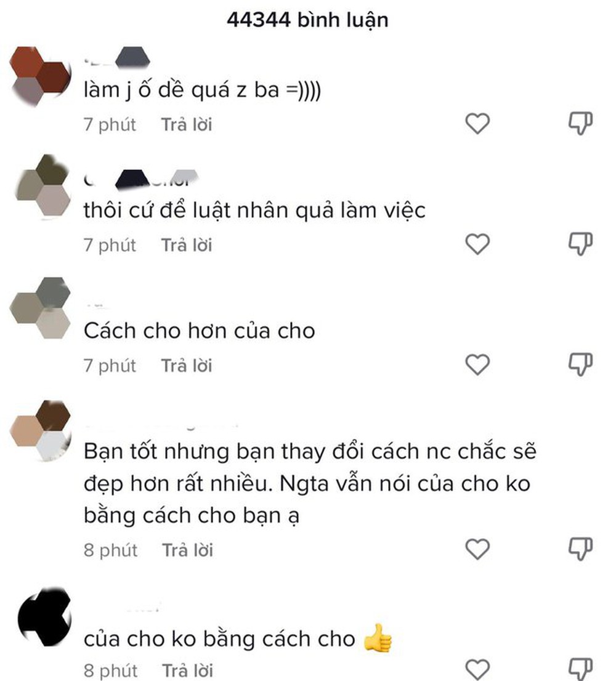The height and width of the screenshot is (681, 616).
Task: Click 'Trả lời' under the 'luật nhân quả' comment
Action: tap(187, 245)
